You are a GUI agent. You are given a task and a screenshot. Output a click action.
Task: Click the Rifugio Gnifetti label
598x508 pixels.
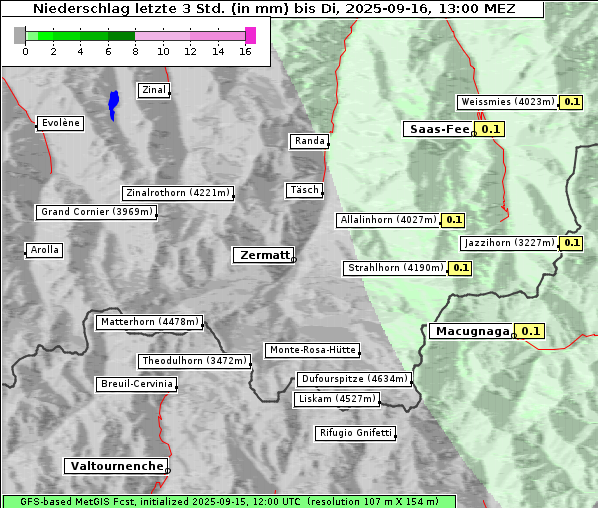[x=355, y=433]
